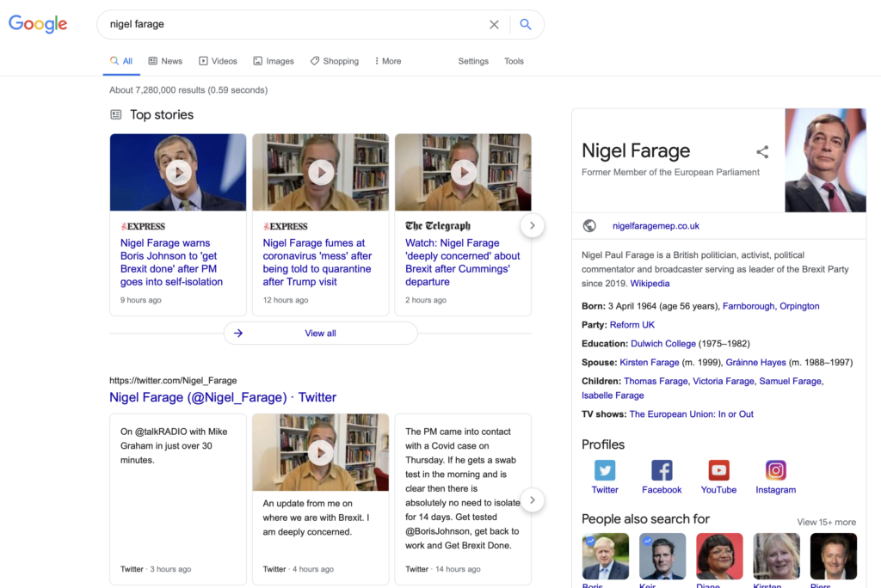The image size is (881, 588).
Task: Expand the Top stories carousel with the arrow
Action: 533,225
